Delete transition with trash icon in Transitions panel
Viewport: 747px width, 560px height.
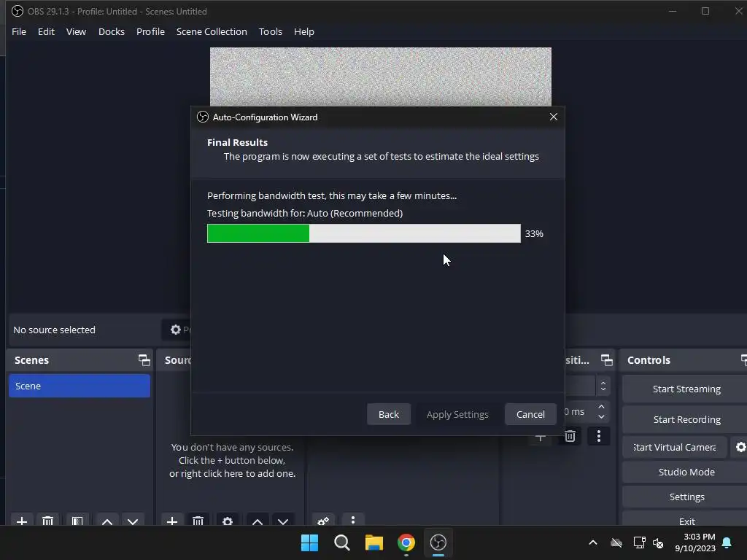570,436
